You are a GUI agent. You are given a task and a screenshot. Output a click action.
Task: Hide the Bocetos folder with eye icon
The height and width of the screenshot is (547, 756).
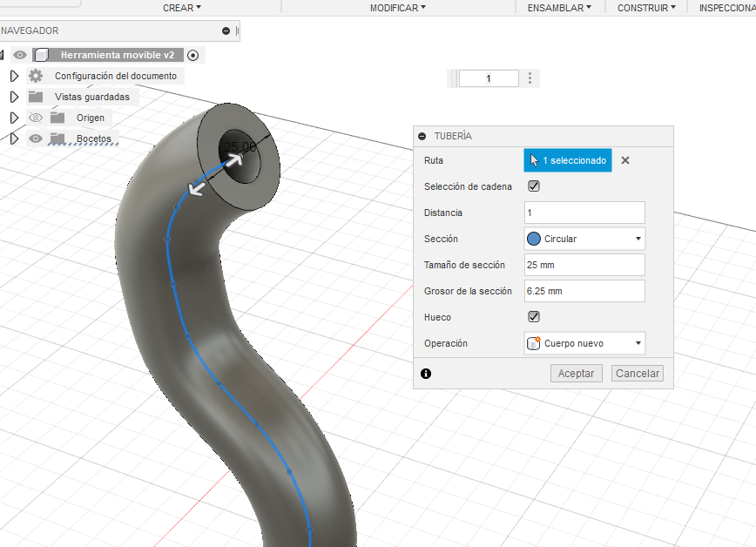coord(36,138)
